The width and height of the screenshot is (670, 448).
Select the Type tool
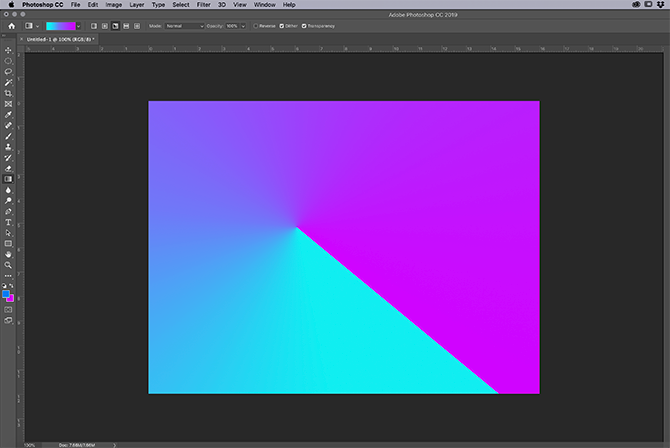click(9, 222)
